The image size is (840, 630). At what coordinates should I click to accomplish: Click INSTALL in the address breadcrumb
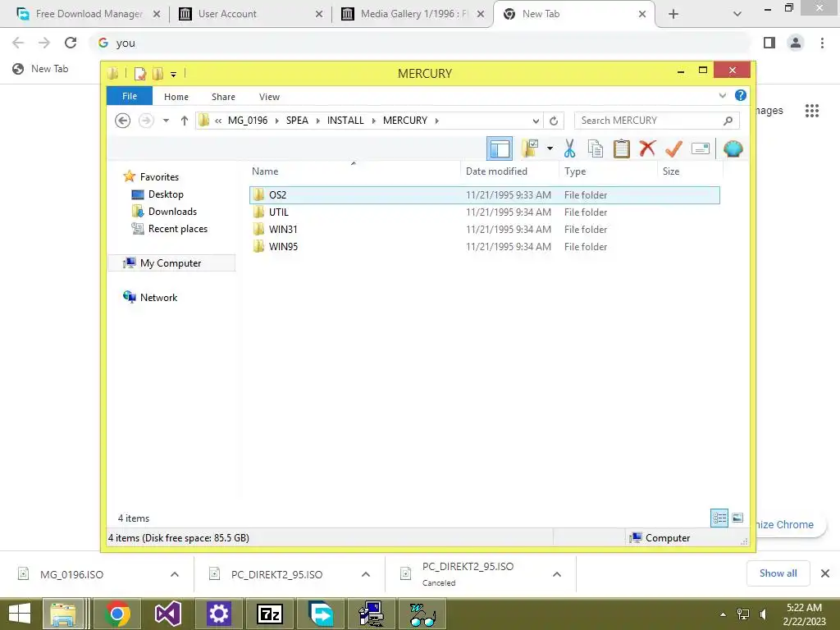point(345,121)
